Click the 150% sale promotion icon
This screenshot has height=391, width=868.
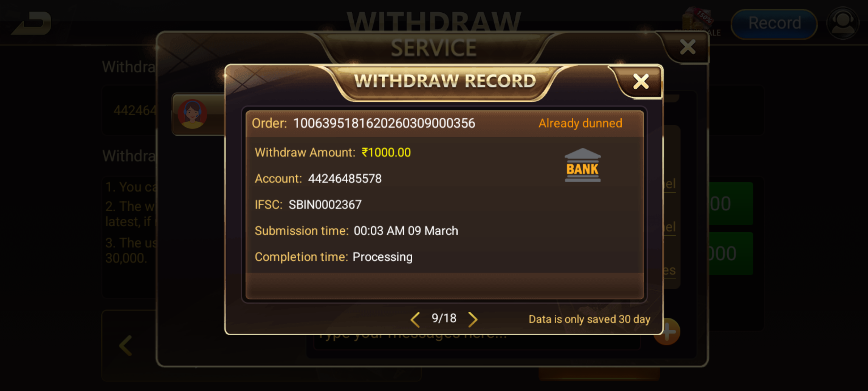click(x=698, y=21)
